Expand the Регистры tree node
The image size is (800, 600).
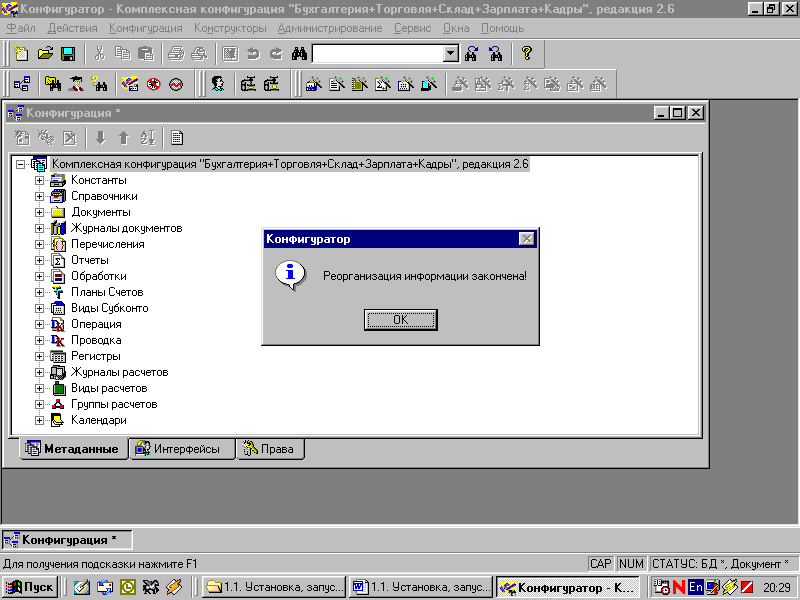39,356
